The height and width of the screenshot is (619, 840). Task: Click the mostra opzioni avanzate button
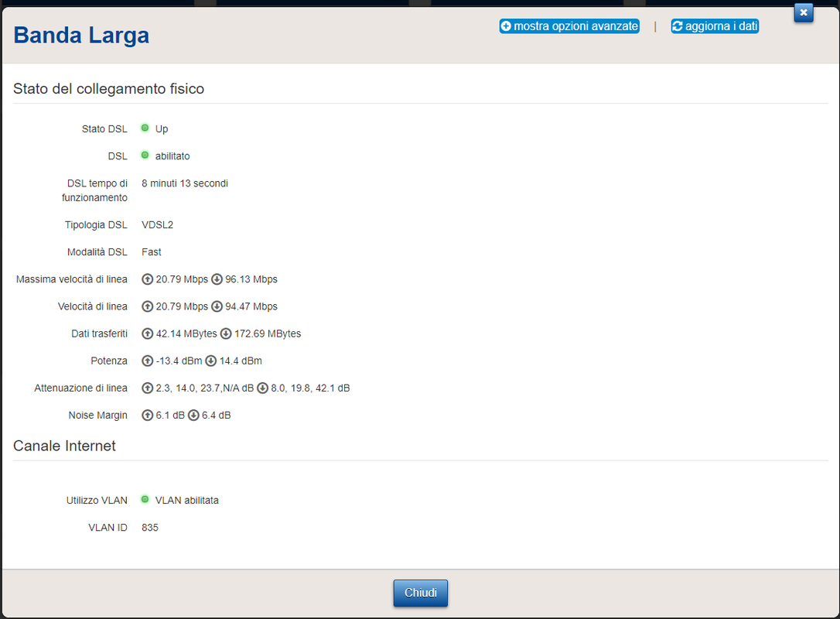[569, 26]
